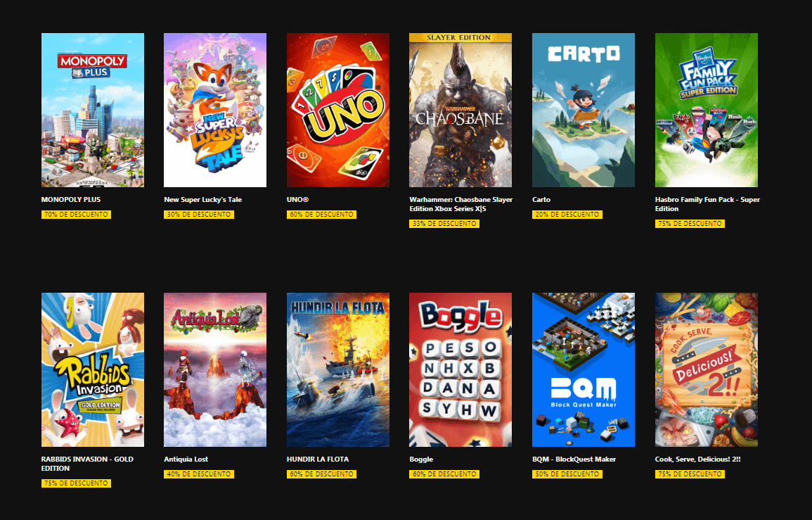Click the MONOPOLY PLUS title link

tap(71, 200)
